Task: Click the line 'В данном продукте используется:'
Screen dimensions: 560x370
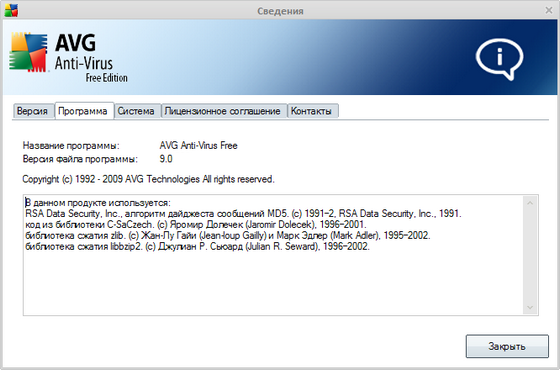Action: [98, 203]
